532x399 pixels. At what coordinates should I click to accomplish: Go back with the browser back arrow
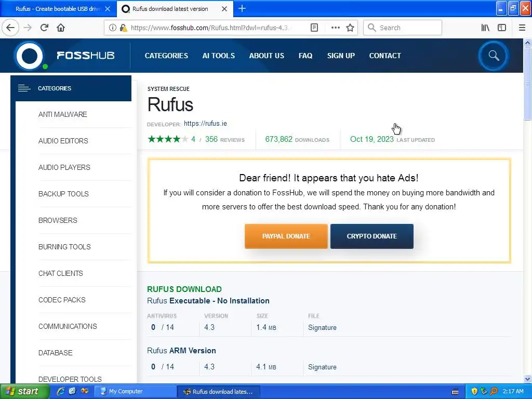(10, 28)
